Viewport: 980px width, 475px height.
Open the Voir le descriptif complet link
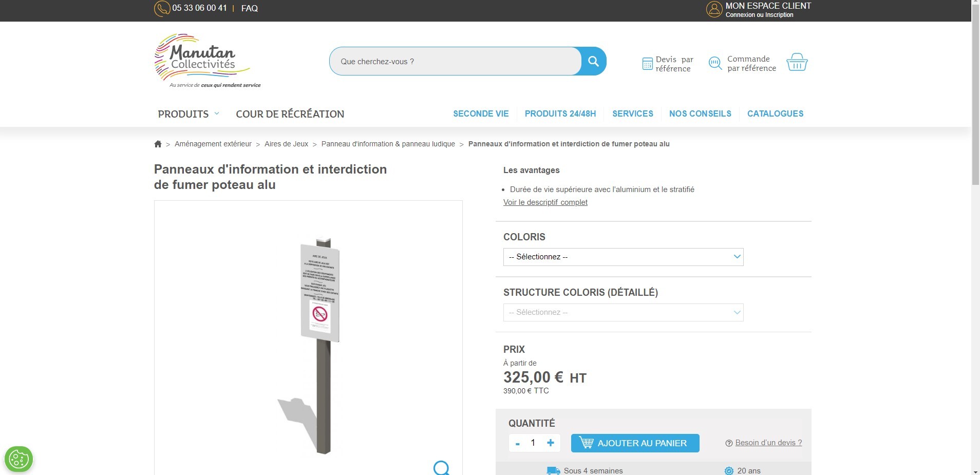point(545,202)
